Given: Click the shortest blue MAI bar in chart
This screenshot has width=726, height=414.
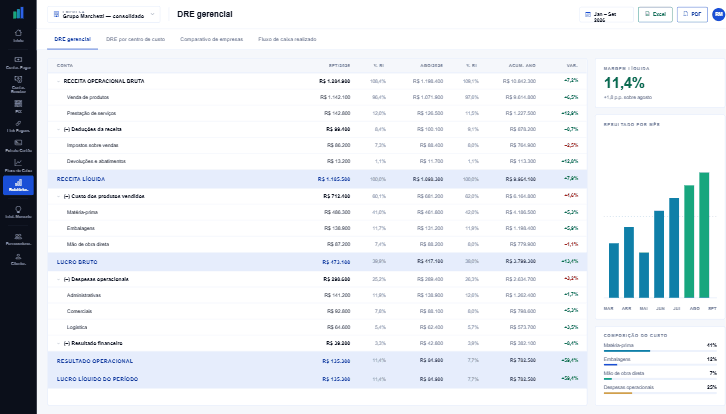Looking at the screenshot, I should 644,275.
